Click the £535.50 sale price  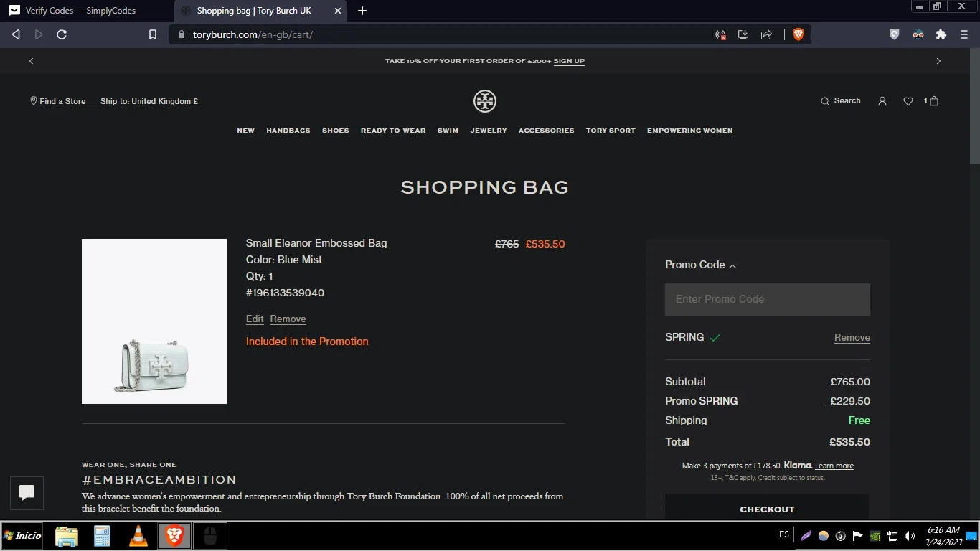point(545,244)
